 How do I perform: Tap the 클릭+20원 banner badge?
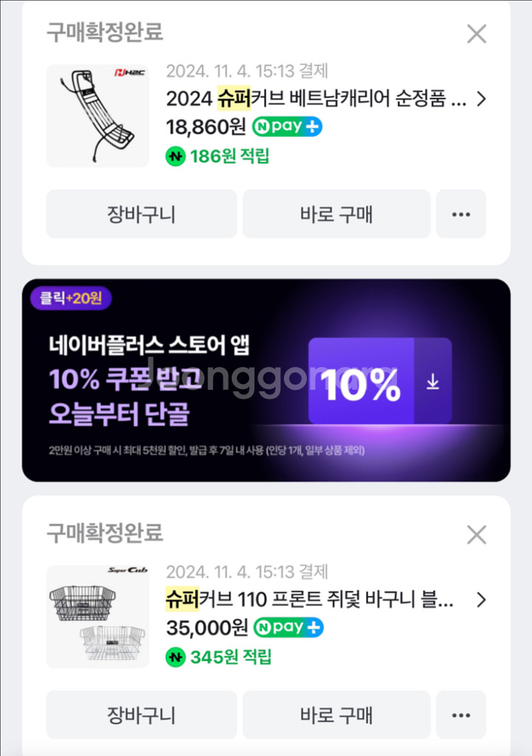coord(71,298)
